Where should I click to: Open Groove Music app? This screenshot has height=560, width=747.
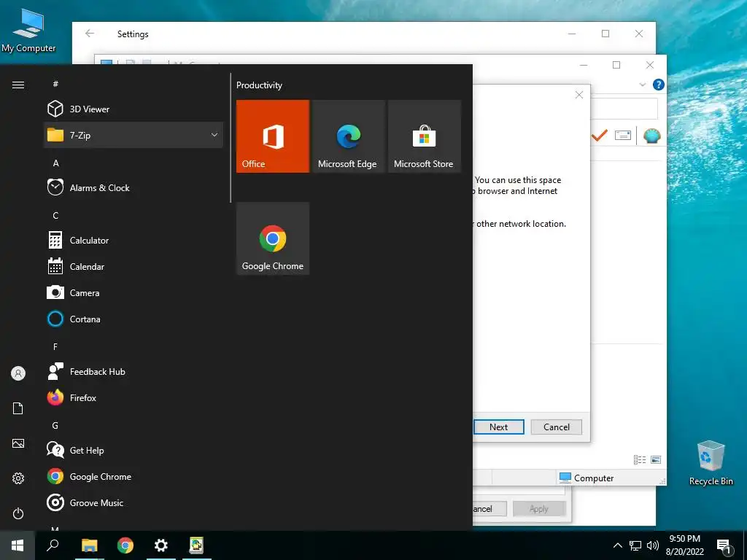[x=133, y=503]
